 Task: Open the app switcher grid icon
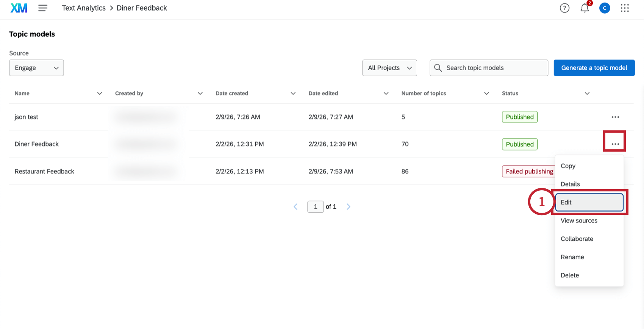tap(625, 8)
